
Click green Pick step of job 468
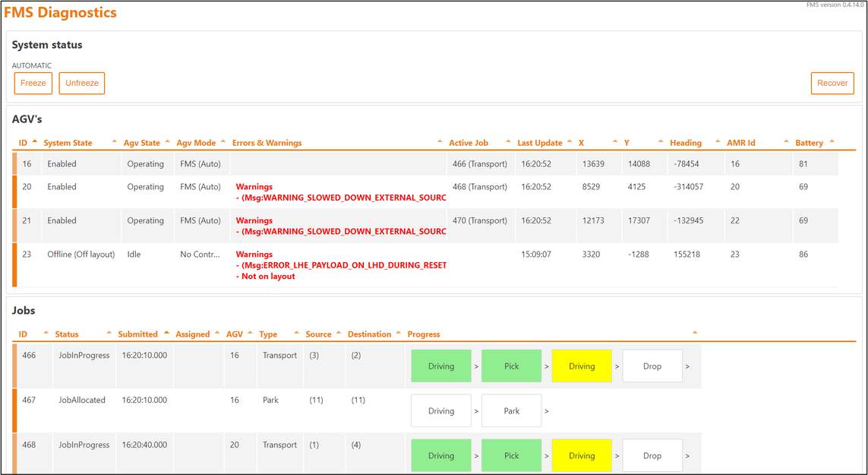(x=511, y=456)
